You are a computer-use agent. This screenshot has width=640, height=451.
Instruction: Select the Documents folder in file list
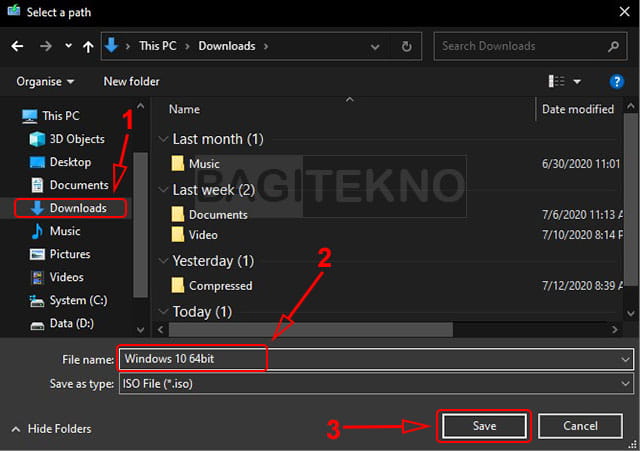point(209,215)
